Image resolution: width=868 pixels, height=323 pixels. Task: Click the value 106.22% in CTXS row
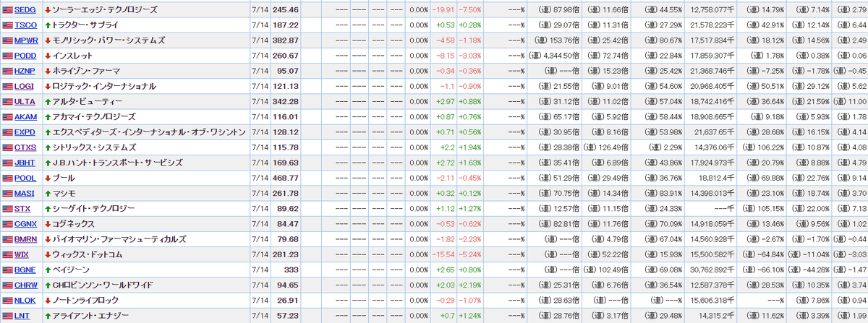[x=769, y=147]
